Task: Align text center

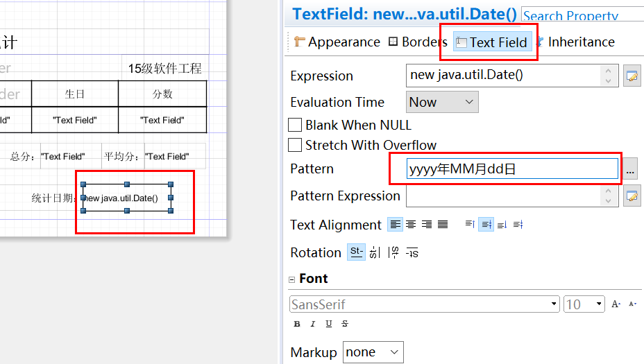Action: (411, 225)
